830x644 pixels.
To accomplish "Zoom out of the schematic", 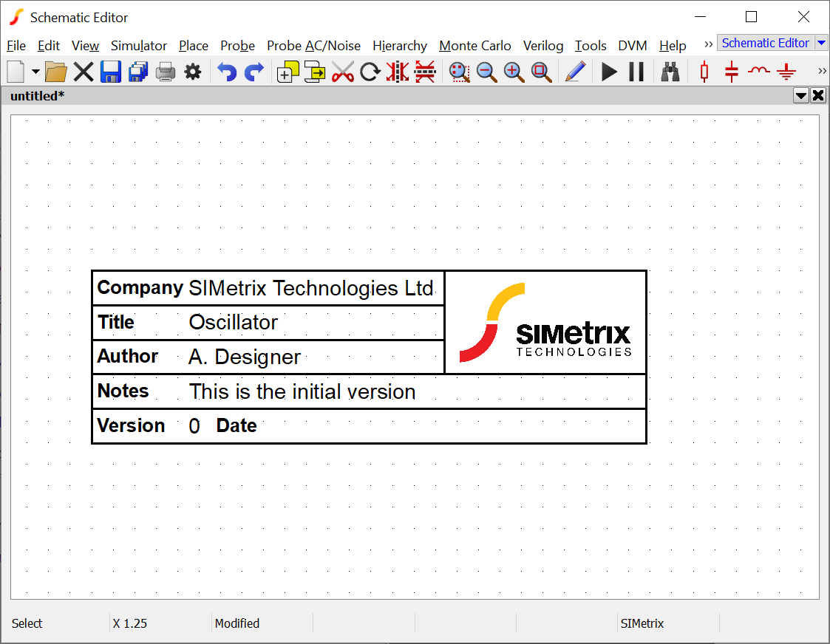I will (486, 72).
